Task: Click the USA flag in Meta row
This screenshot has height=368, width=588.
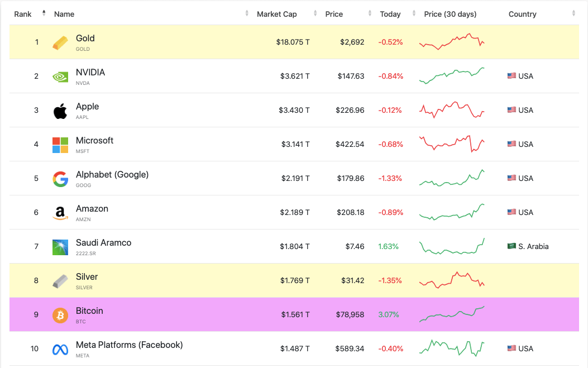Action: point(511,348)
